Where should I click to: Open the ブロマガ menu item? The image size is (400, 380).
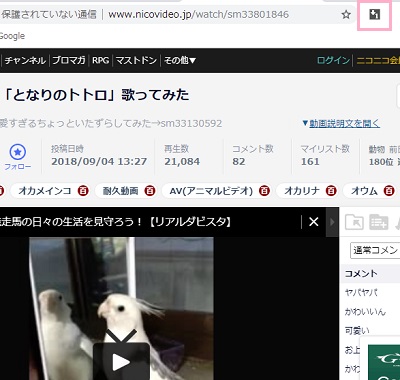[69, 60]
